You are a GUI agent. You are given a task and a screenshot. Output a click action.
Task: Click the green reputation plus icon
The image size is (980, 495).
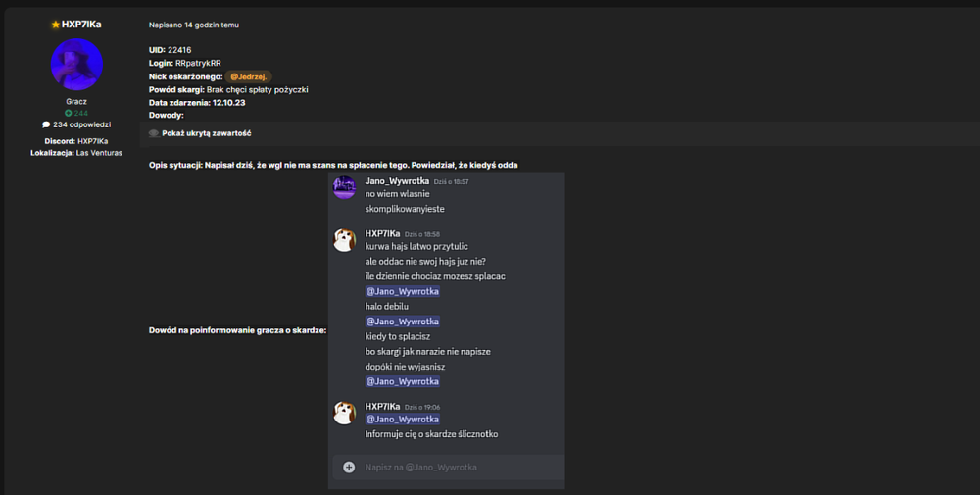[69, 113]
